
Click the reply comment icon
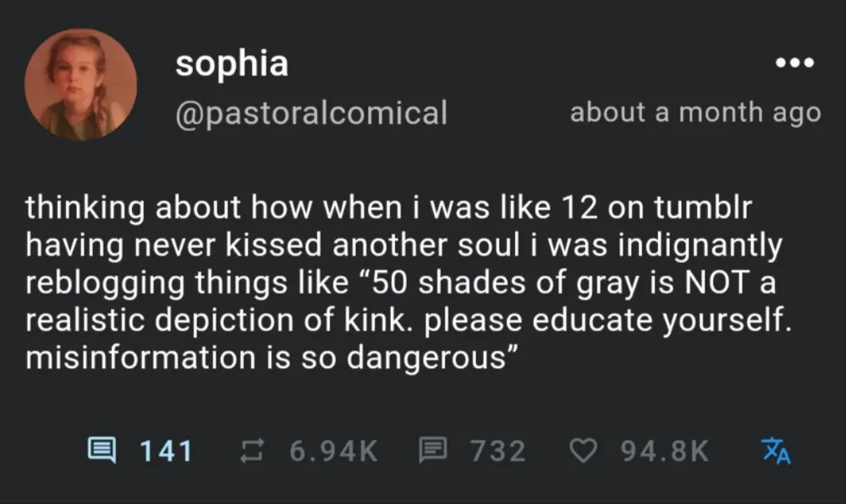[103, 450]
